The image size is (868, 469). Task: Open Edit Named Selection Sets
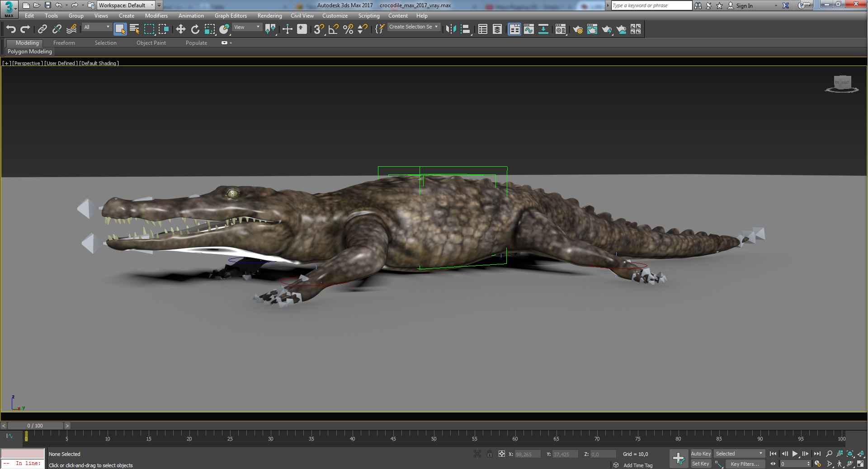379,29
